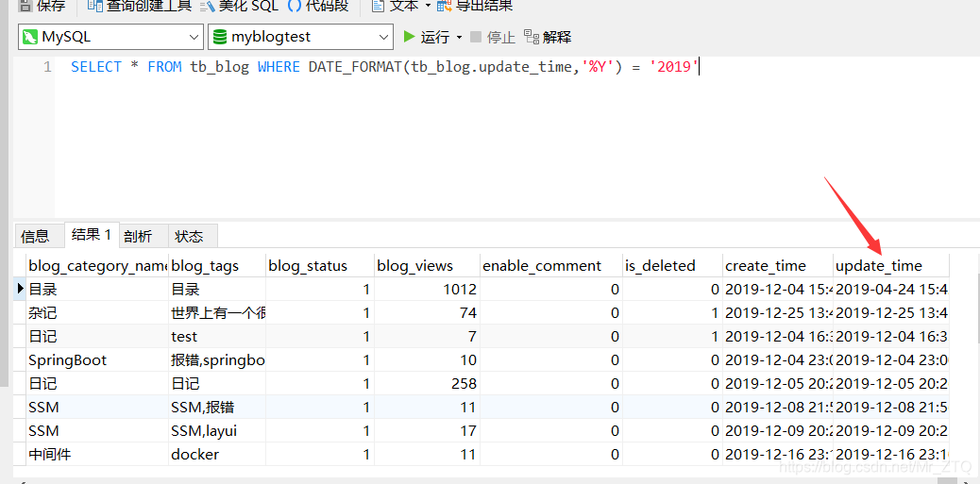Viewport: 980px width, 484px height.
Task: Expand the Text (文本) dropdown arrow
Action: (x=428, y=6)
